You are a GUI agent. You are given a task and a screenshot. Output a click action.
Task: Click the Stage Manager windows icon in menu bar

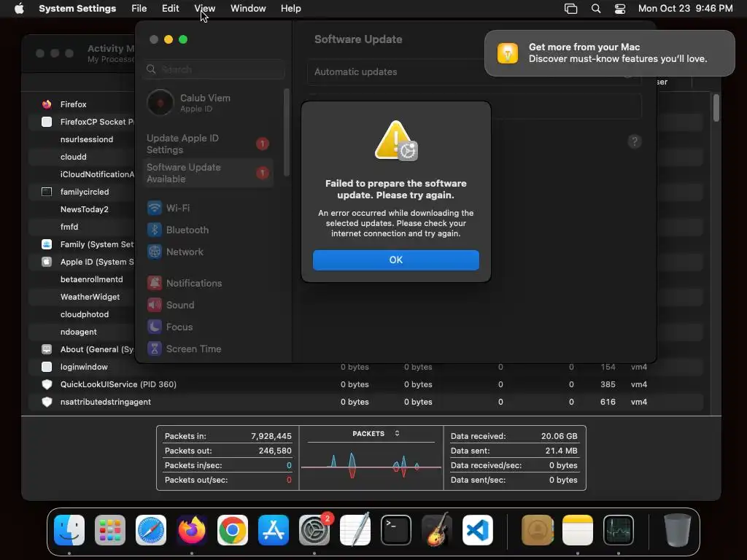(570, 9)
